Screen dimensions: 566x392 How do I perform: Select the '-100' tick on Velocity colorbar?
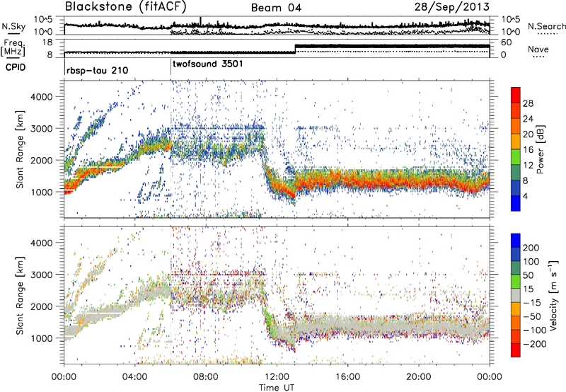pos(534,330)
